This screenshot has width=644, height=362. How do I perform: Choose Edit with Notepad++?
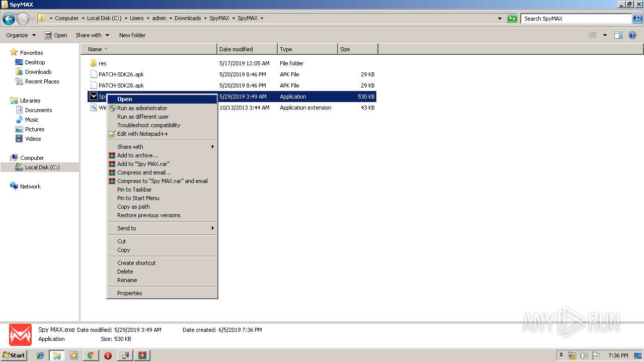coord(162,134)
